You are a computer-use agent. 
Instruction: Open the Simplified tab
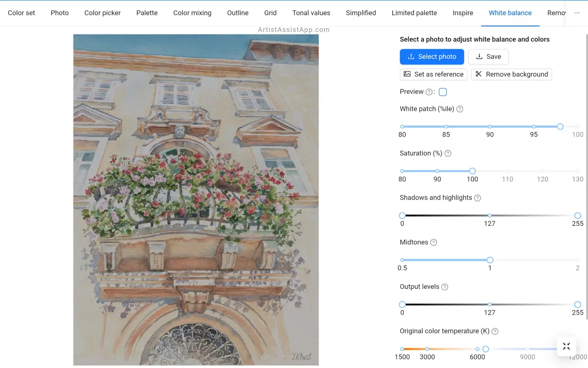coord(361,13)
